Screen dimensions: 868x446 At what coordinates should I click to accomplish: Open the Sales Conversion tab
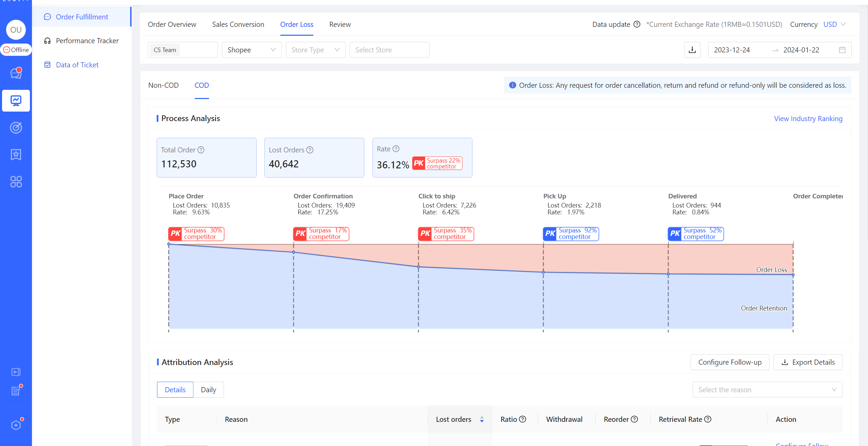238,24
